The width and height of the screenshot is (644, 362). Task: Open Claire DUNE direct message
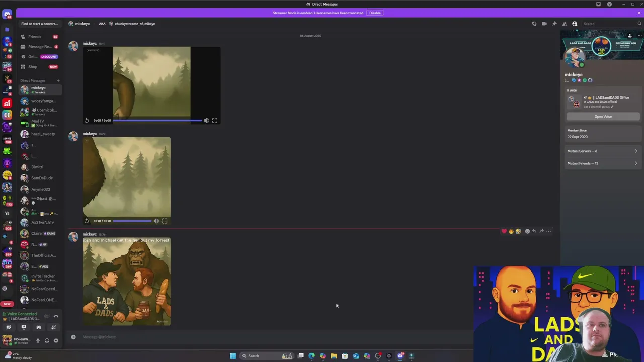tap(40, 233)
